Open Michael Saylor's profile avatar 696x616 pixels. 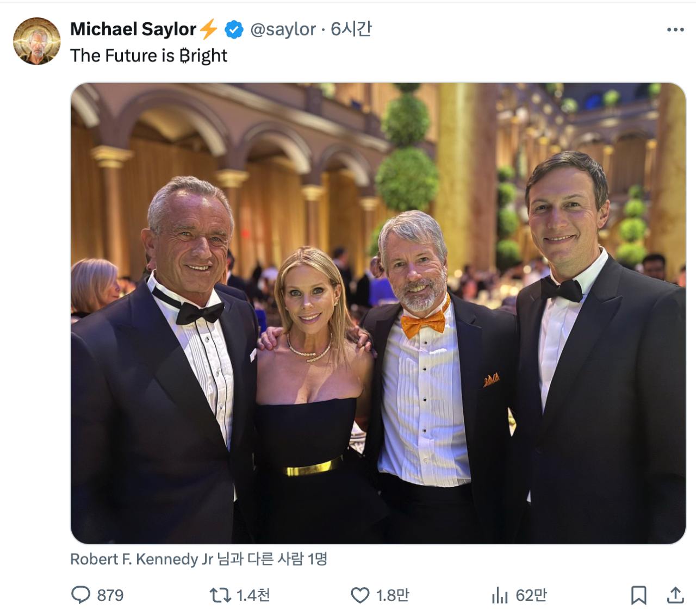(x=37, y=41)
